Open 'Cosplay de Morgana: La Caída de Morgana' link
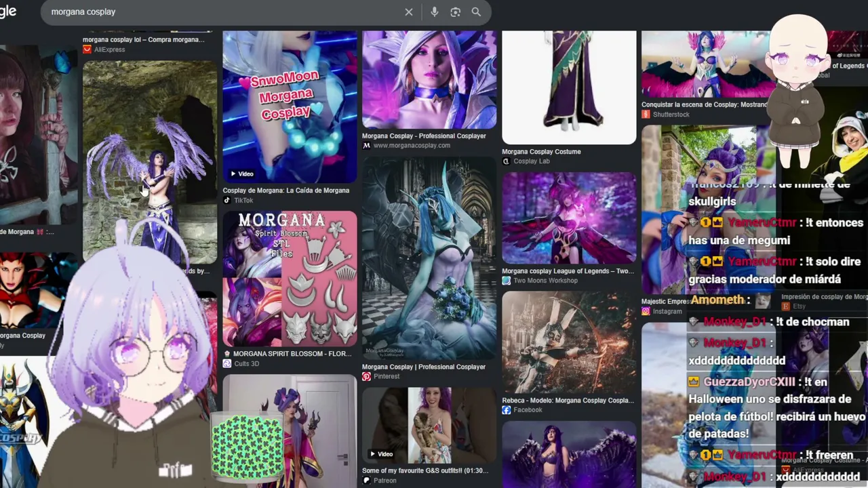 pyautogui.click(x=286, y=190)
